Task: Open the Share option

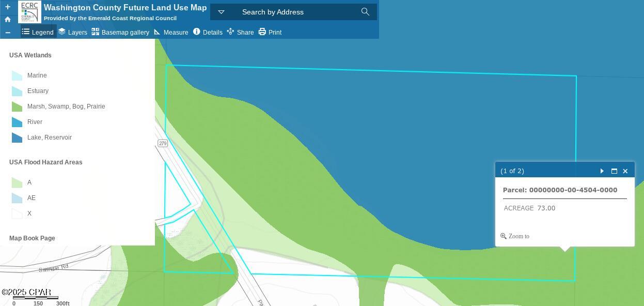Action: tap(240, 32)
